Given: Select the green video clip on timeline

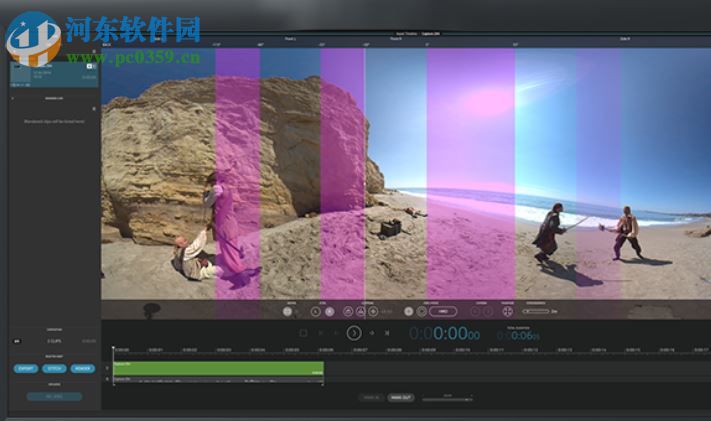Looking at the screenshot, I should click(219, 368).
